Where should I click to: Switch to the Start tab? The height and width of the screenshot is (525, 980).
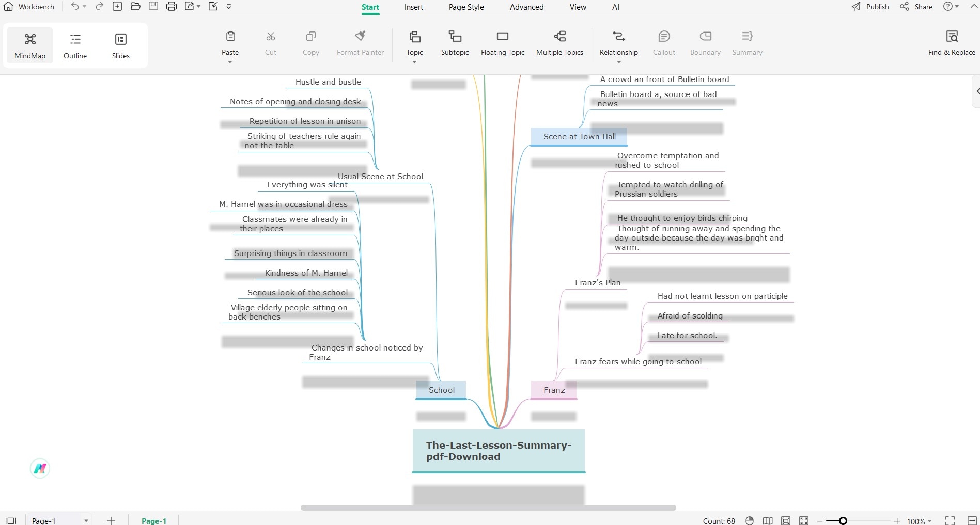[370, 7]
